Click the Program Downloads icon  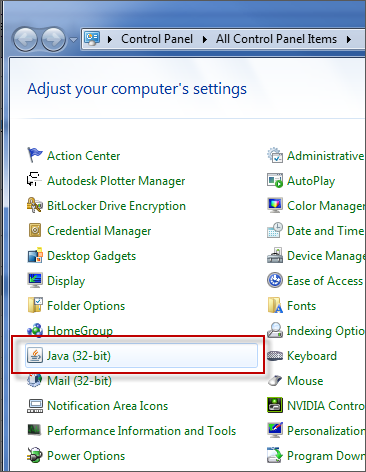(x=275, y=455)
